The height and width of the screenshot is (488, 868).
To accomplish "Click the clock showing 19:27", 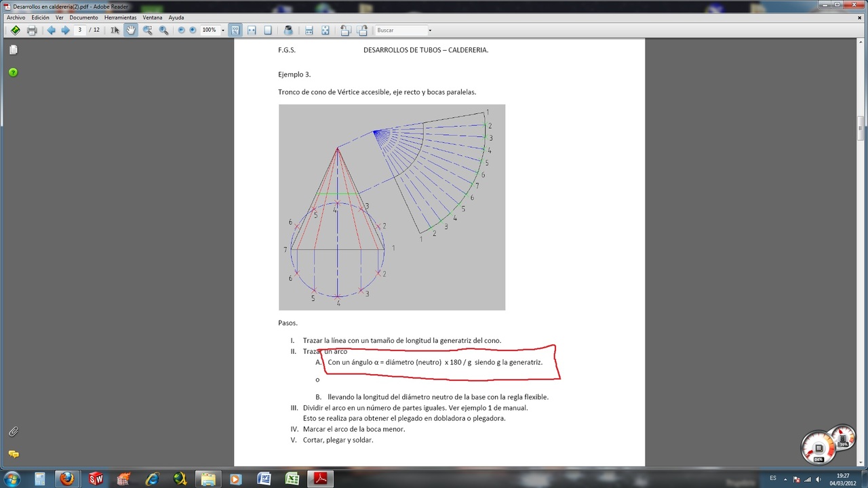I will (x=842, y=479).
